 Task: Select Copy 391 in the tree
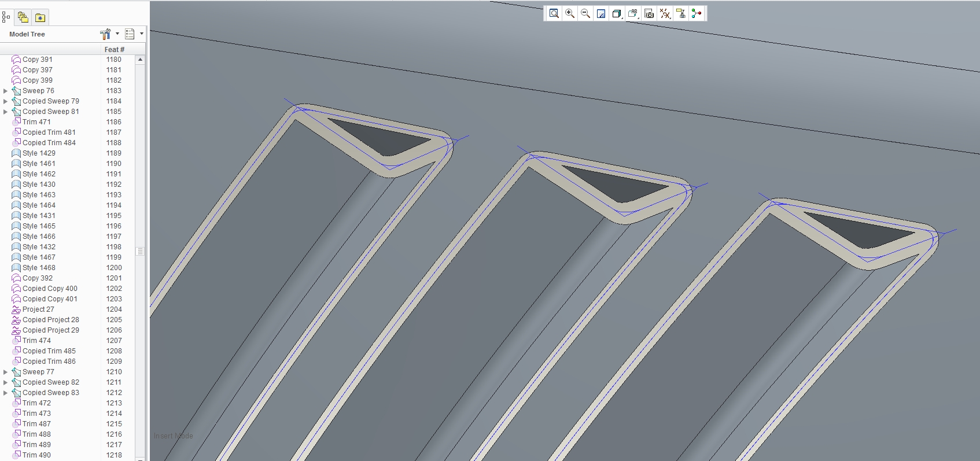38,60
